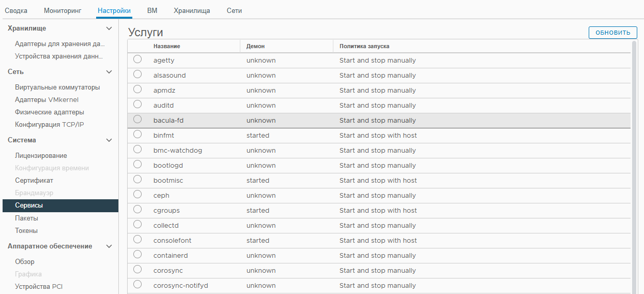This screenshot has width=644, height=294.
Task: Open Сертификат settings
Action: pos(34,181)
